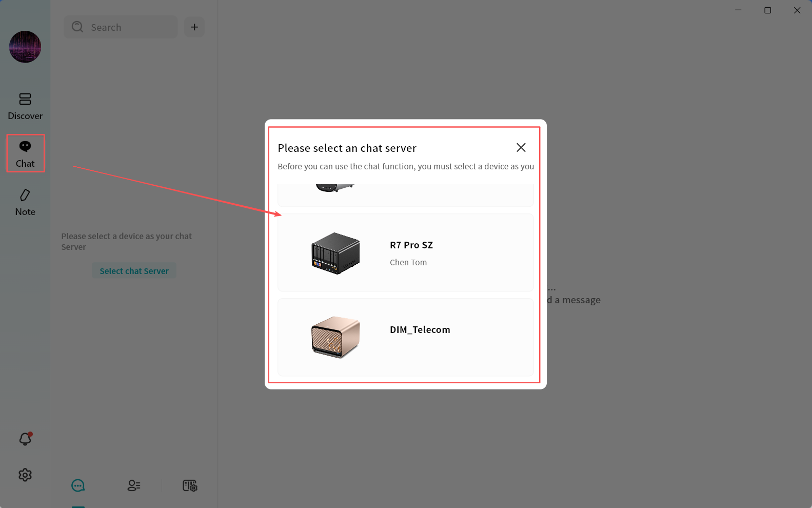Open the Discover section in sidebar
812x508 pixels.
click(25, 106)
